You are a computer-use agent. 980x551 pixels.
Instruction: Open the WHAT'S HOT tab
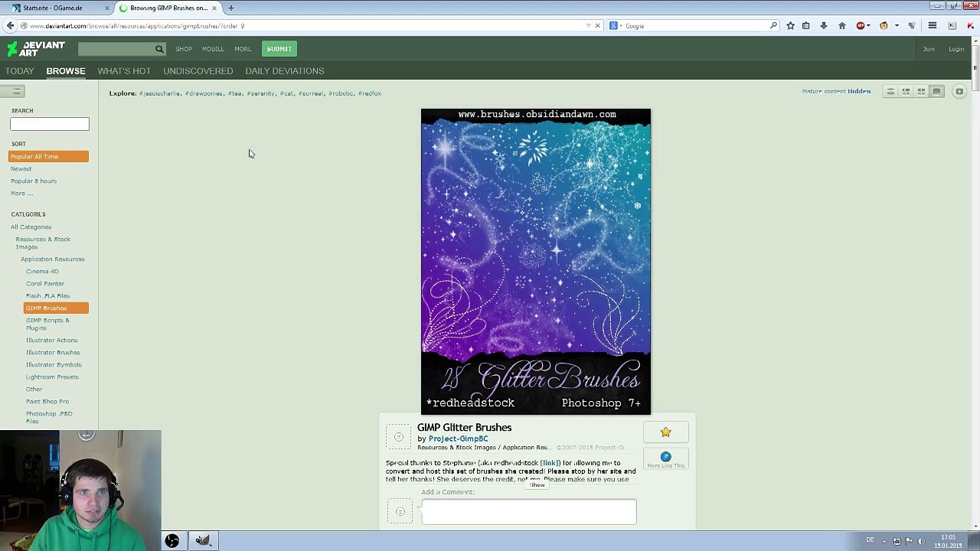[x=124, y=71]
